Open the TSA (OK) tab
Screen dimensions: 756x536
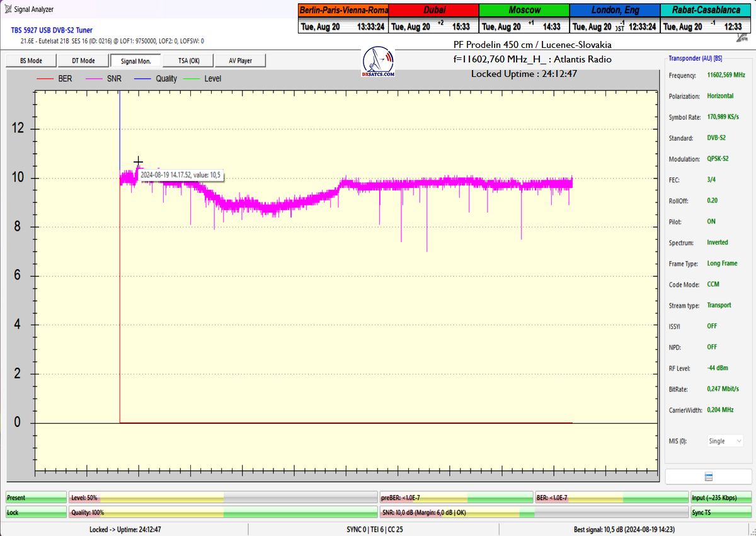click(188, 61)
